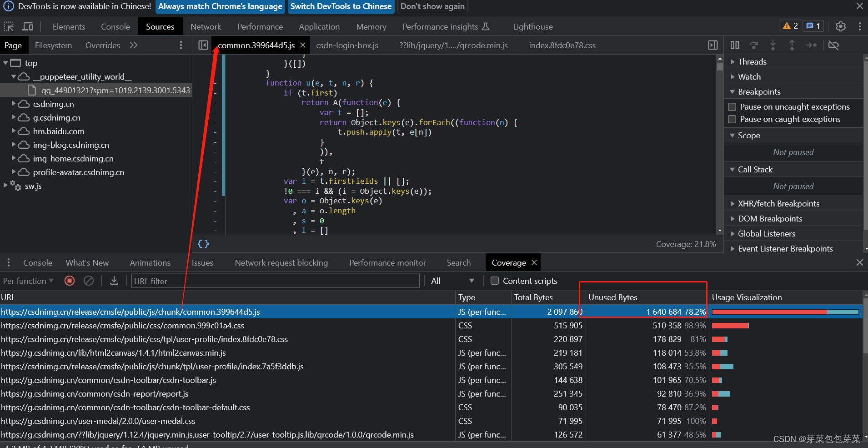Focus the URL filter input field

pos(275,281)
